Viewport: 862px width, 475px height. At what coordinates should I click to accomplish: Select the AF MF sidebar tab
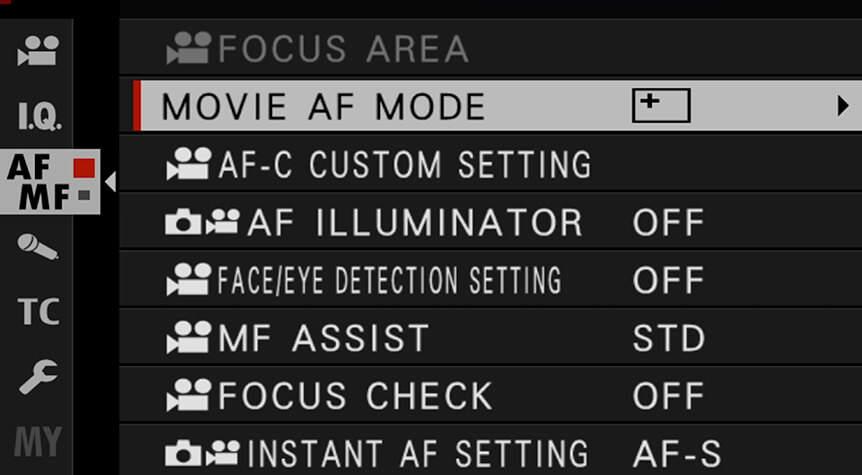[50, 182]
